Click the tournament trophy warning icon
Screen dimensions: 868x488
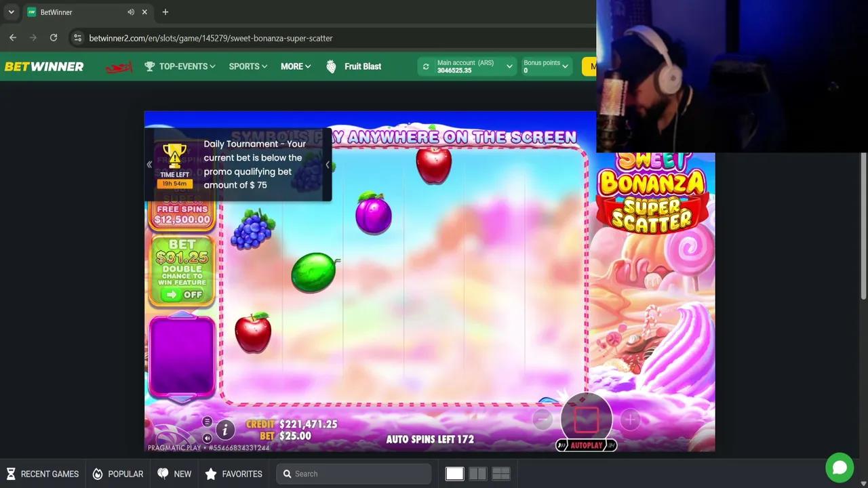174,156
